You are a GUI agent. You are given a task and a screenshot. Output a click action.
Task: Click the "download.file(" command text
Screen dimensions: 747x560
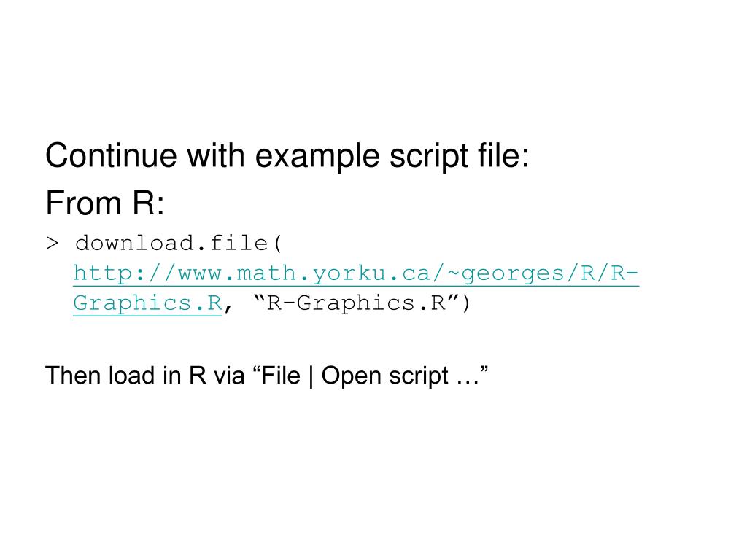(x=179, y=244)
